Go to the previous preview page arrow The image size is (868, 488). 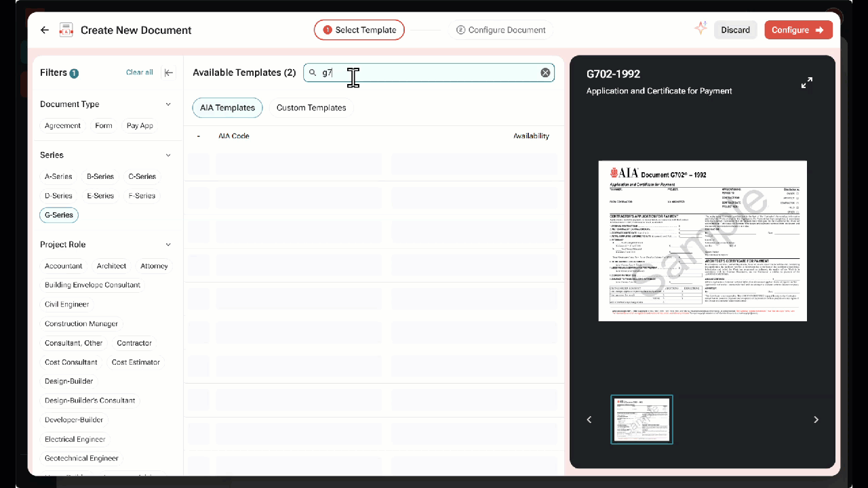click(x=589, y=420)
